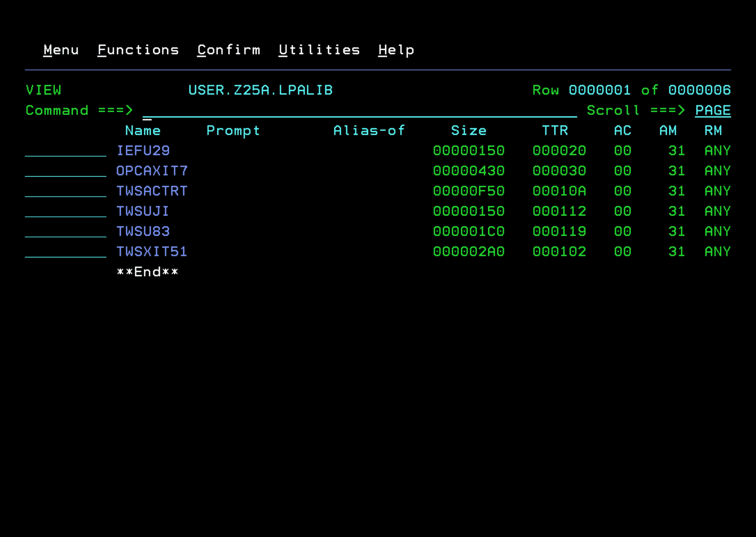Click line command field for TWSXIT51
The height and width of the screenshot is (537, 756).
[x=66, y=252]
